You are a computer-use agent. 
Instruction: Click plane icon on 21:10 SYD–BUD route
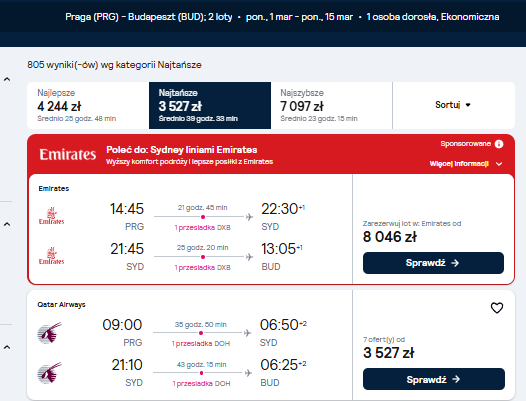pyautogui.click(x=248, y=373)
